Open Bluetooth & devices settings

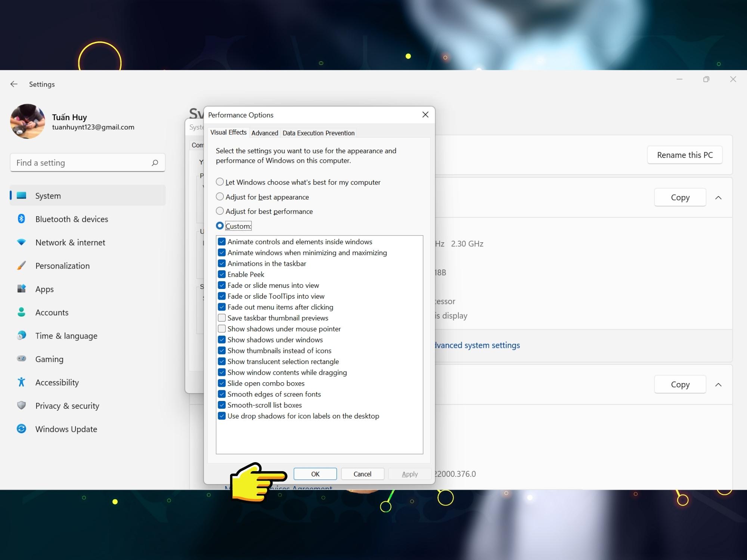87,219
